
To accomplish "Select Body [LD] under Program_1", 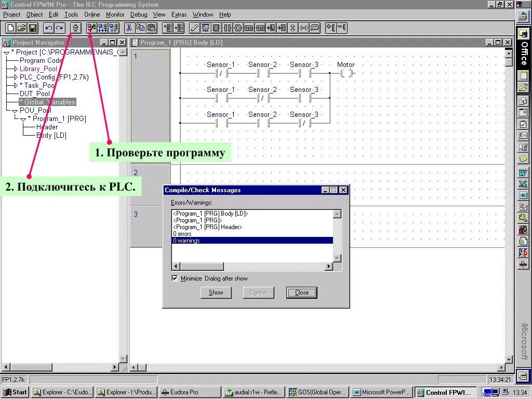I will (x=51, y=136).
